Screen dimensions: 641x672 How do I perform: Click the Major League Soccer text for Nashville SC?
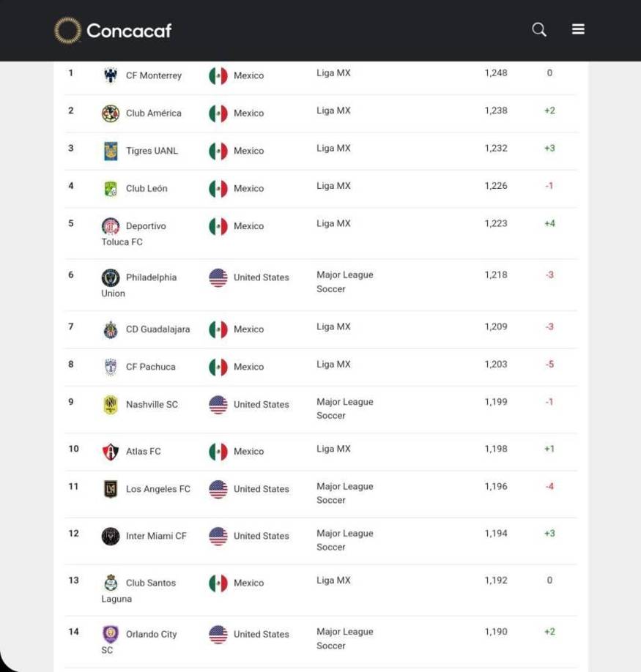[x=344, y=408]
